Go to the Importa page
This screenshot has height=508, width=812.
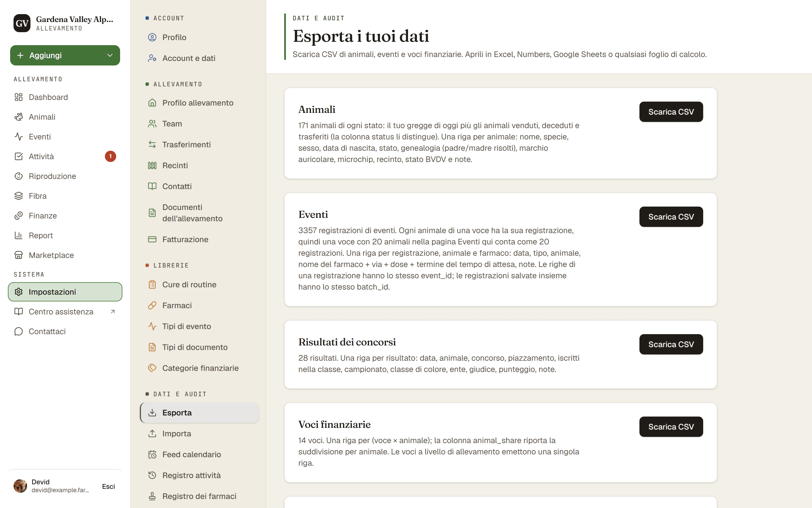[x=199, y=433]
